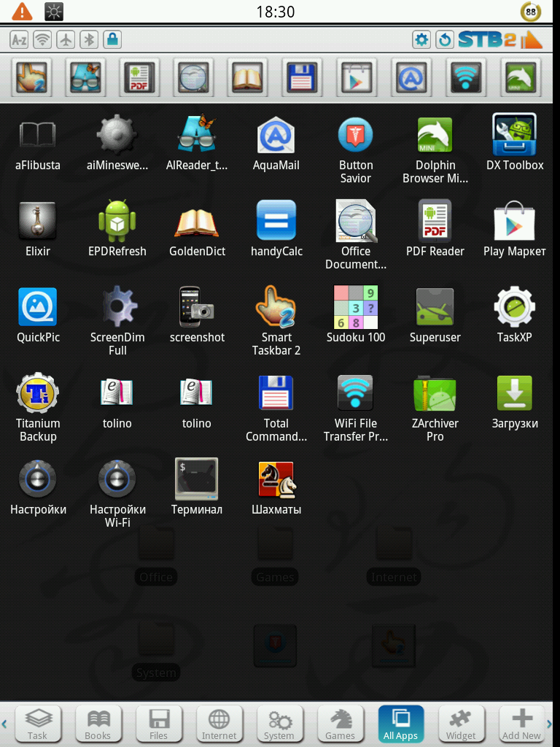The image size is (560, 747).
Task: Click the Add New button
Action: [521, 724]
